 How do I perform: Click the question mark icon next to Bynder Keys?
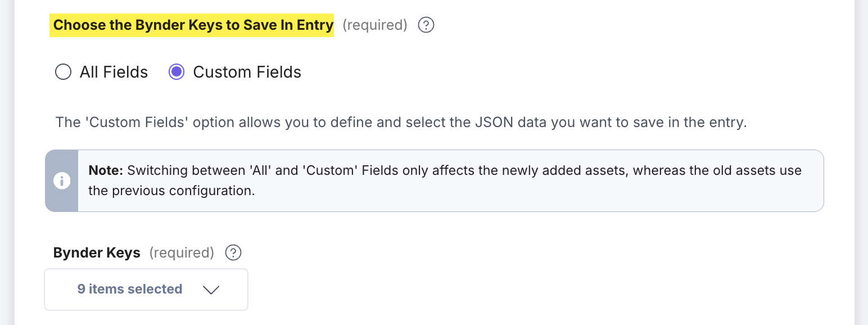[233, 252]
